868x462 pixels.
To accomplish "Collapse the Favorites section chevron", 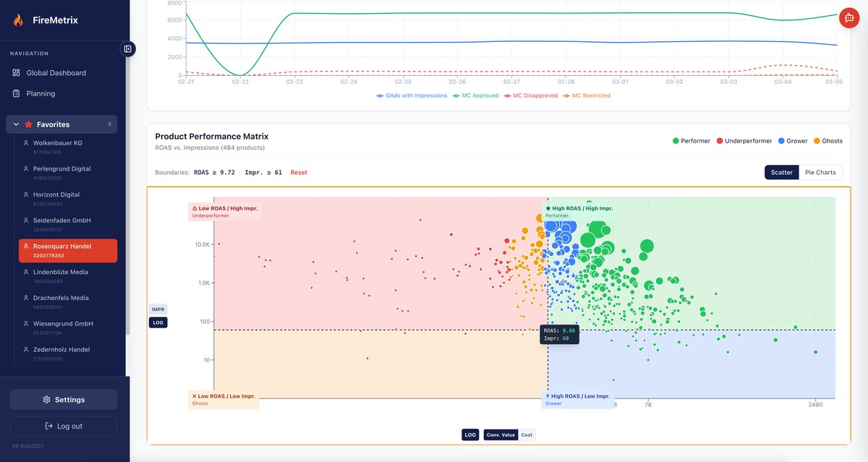I will pyautogui.click(x=14, y=124).
